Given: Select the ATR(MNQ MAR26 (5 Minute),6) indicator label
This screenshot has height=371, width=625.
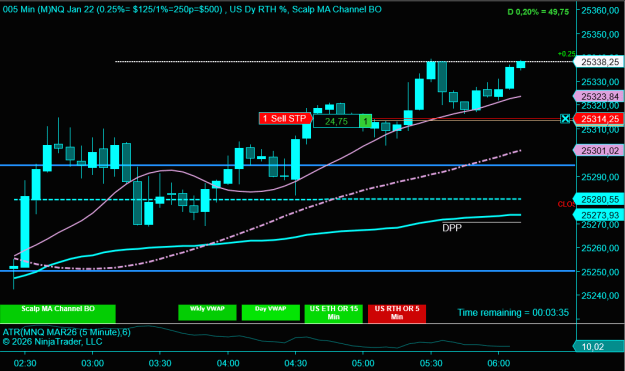Looking at the screenshot, I should pyautogui.click(x=67, y=332).
